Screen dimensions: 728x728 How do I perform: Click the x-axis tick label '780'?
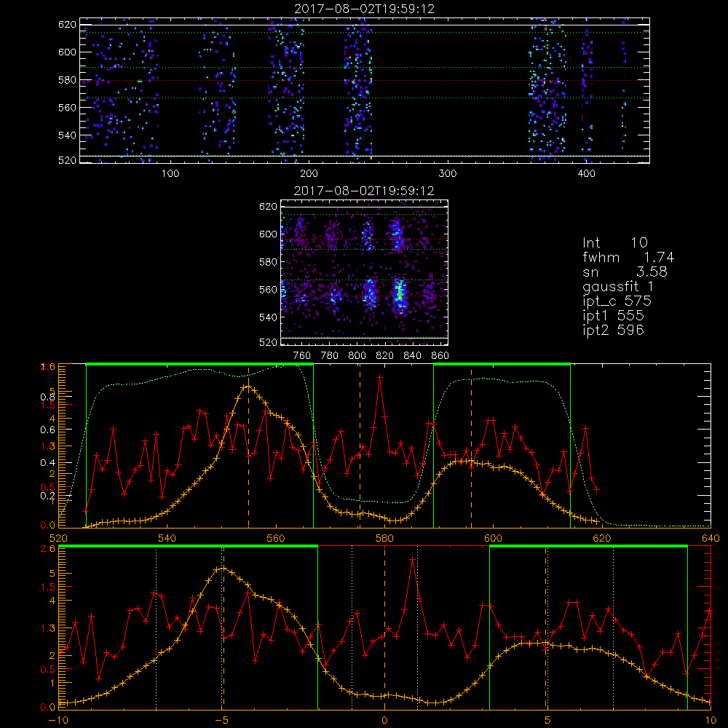tap(330, 356)
